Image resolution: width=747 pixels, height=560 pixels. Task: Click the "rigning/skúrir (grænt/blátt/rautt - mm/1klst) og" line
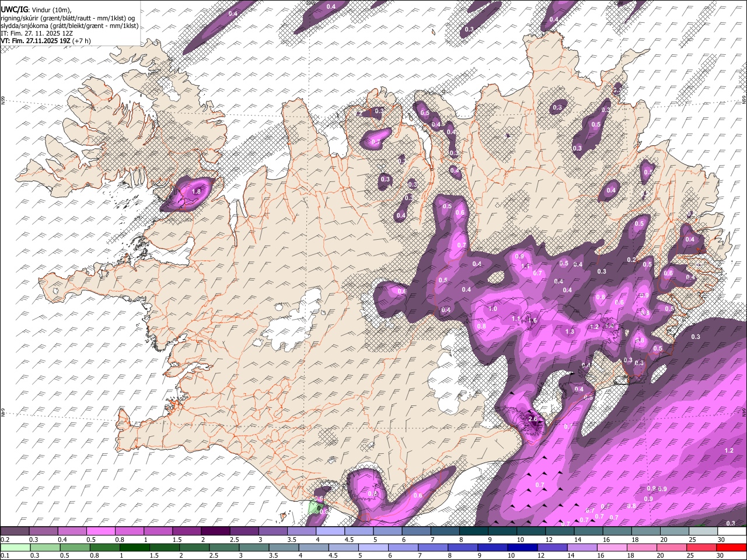(x=68, y=17)
